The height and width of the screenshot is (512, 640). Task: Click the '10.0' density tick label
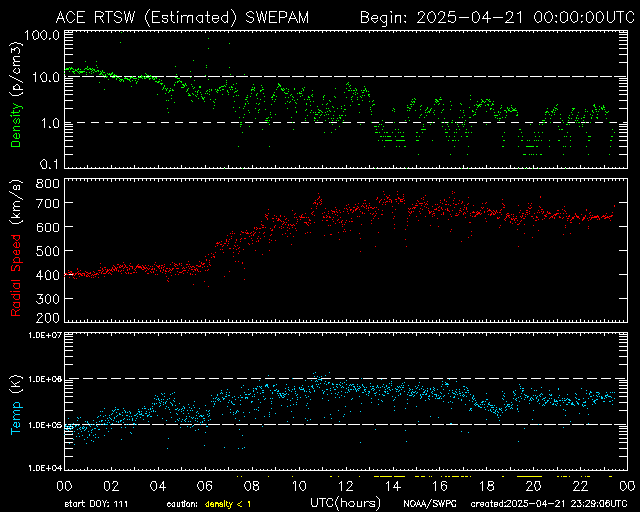tap(46, 77)
